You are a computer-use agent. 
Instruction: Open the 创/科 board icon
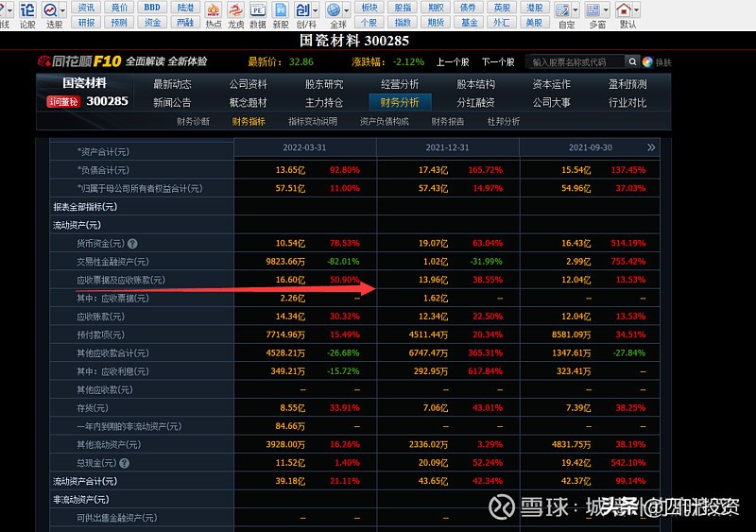[302, 9]
